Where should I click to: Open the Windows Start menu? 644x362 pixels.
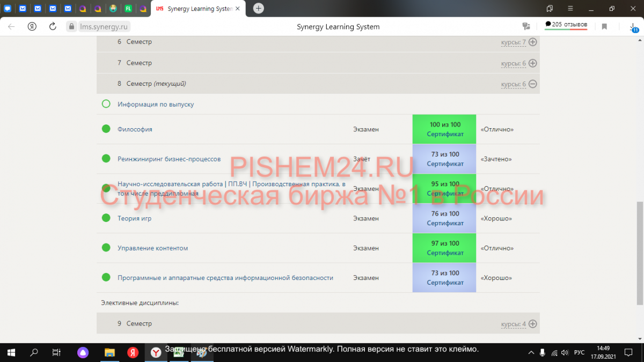pos(11,352)
